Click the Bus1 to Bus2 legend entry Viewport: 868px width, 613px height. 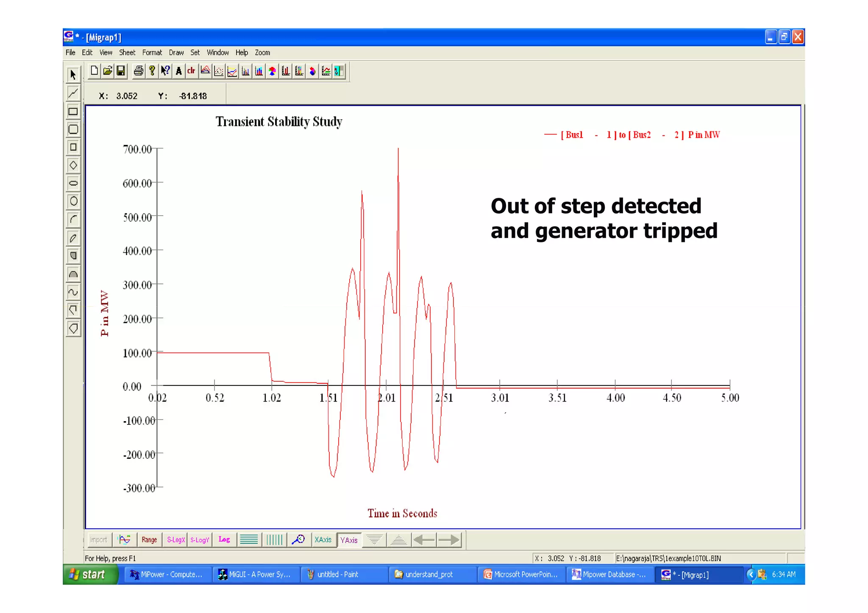632,135
